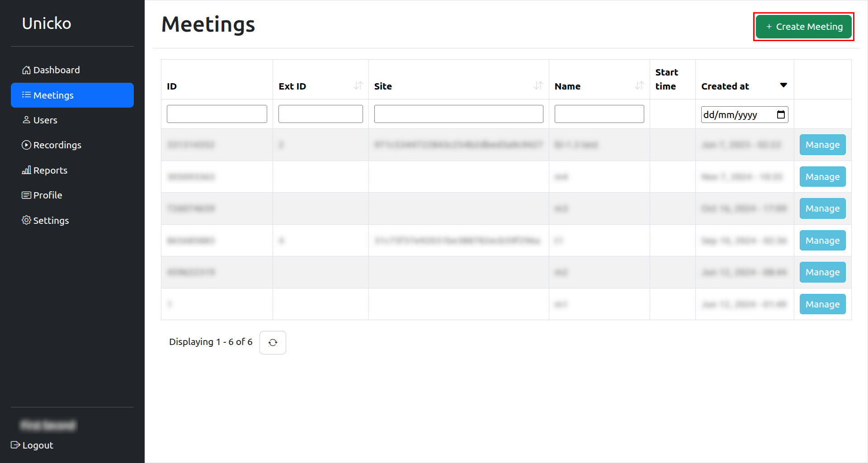Image resolution: width=868 pixels, height=463 pixels.
Task: Open the Dashboard page
Action: [56, 70]
